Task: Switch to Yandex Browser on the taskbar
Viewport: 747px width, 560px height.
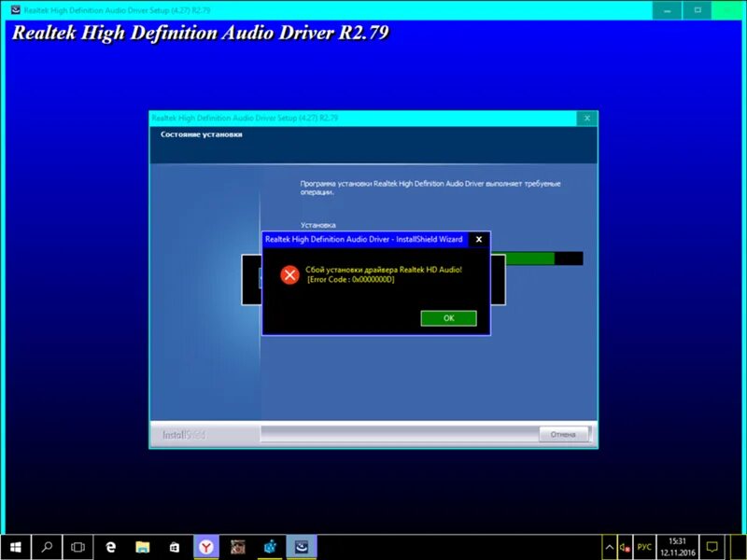Action: coord(206,547)
